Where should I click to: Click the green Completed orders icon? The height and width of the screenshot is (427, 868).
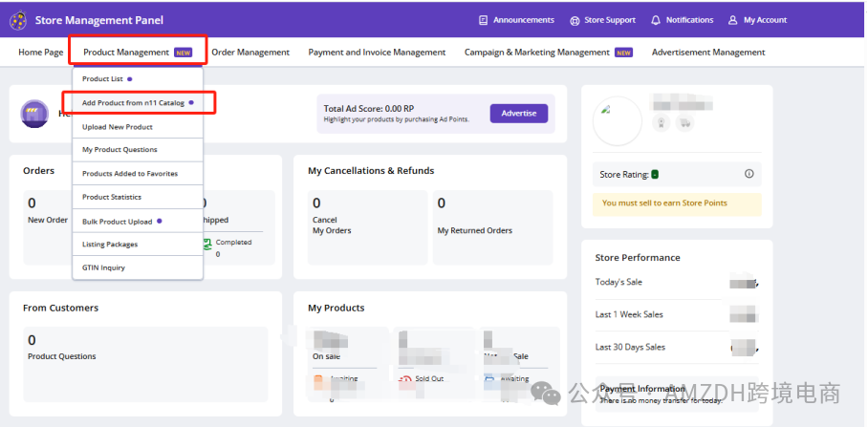tap(207, 244)
